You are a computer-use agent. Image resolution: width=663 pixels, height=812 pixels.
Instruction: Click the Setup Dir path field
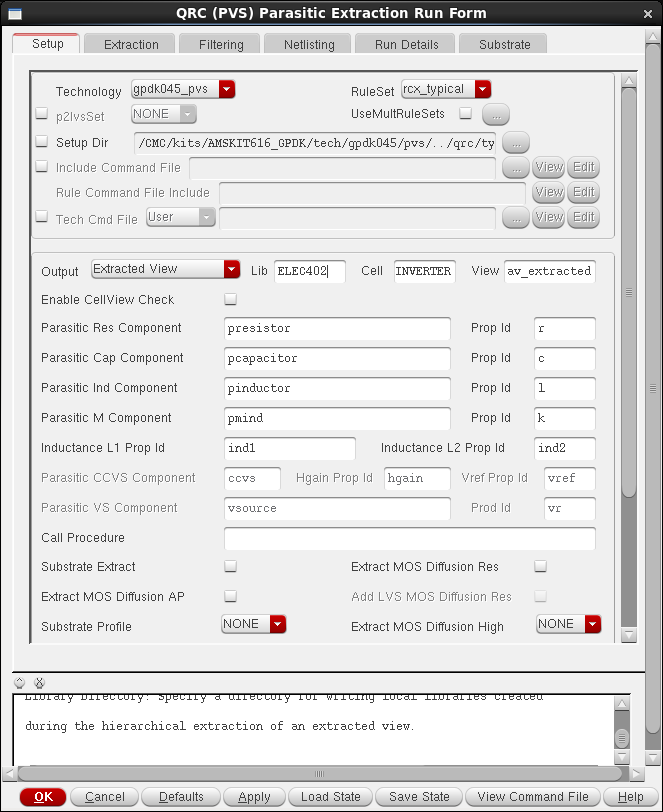315,143
